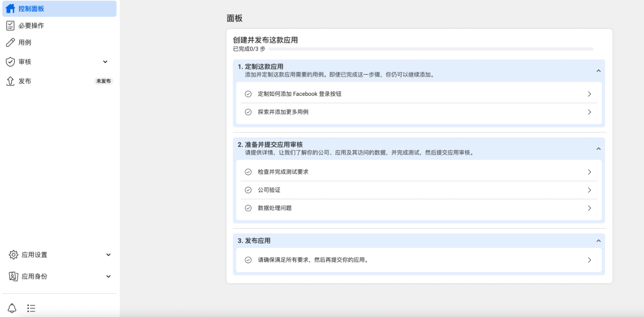Open 应用设置 menu item
The image size is (644, 317).
(60, 255)
